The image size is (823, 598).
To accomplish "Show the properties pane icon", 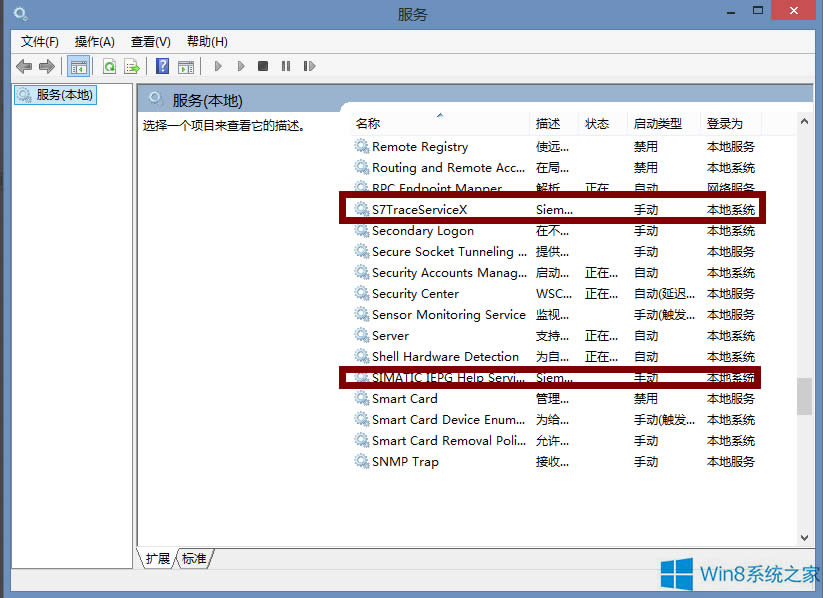I will [186, 66].
